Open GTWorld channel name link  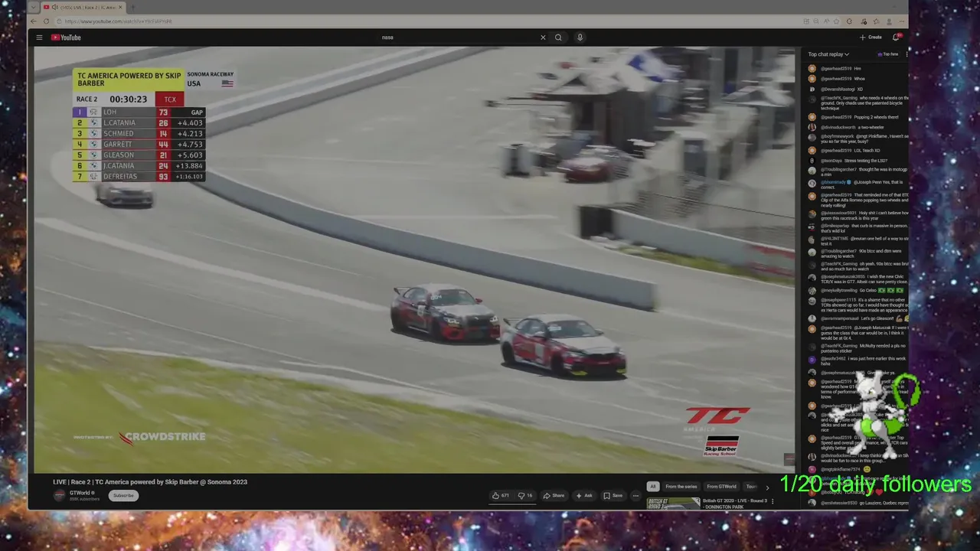tap(81, 493)
